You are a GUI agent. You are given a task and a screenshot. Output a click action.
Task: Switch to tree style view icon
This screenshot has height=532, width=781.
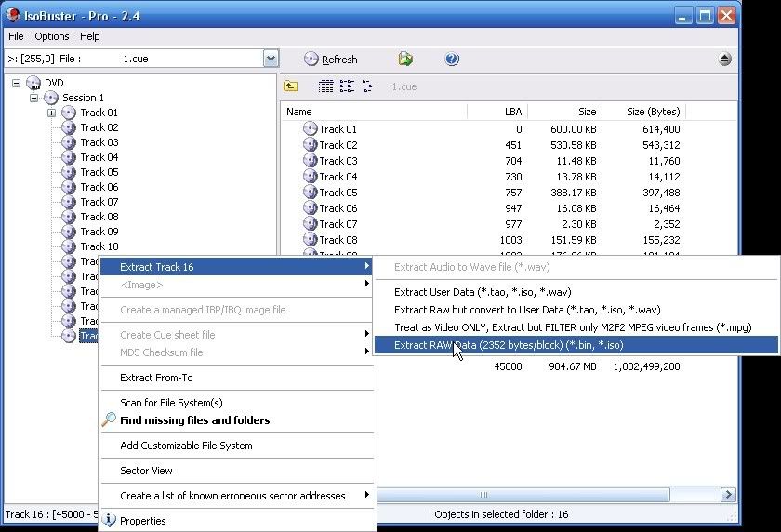coord(368,86)
